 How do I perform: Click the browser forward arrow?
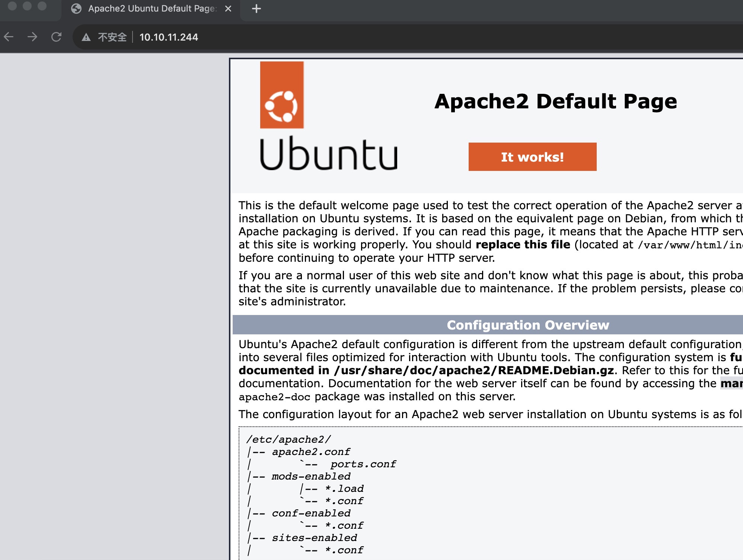click(x=32, y=37)
